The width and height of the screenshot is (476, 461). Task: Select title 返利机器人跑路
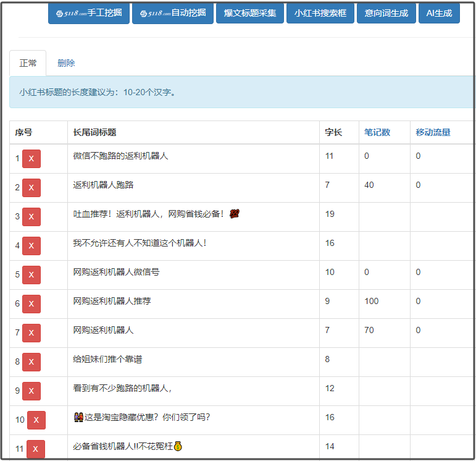[103, 185]
